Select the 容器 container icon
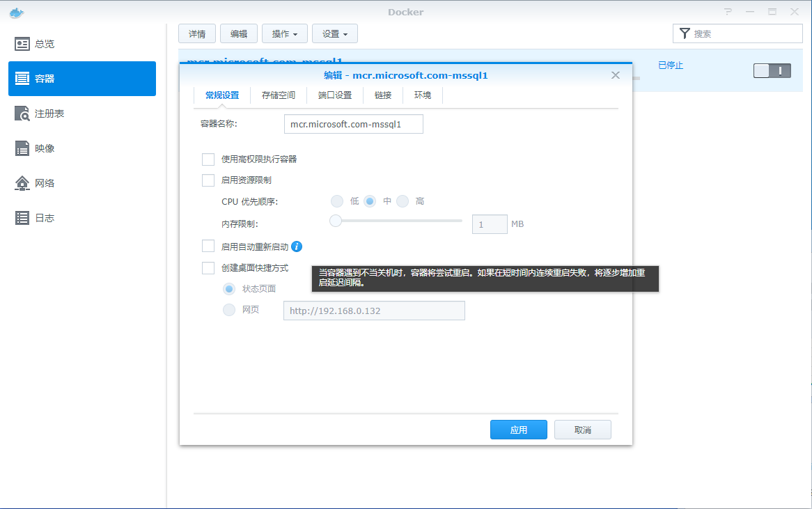The width and height of the screenshot is (812, 509). click(22, 79)
